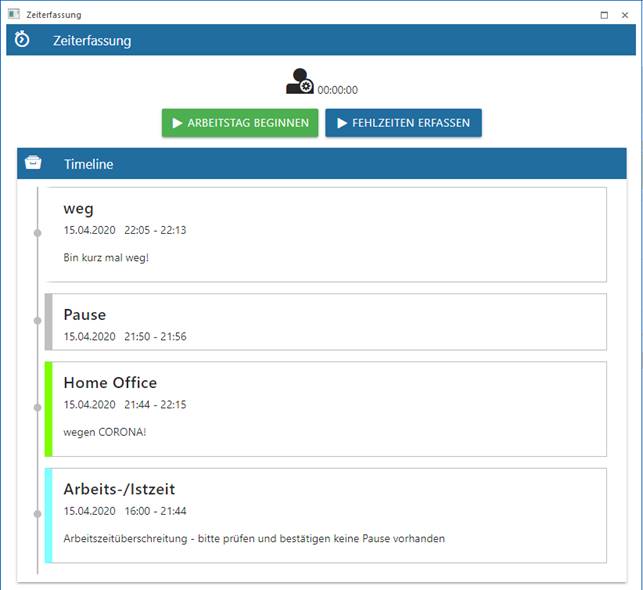The image size is (643, 590).
Task: Click the cyan color bar of Arbeits-/Istzeit
Action: click(48, 515)
